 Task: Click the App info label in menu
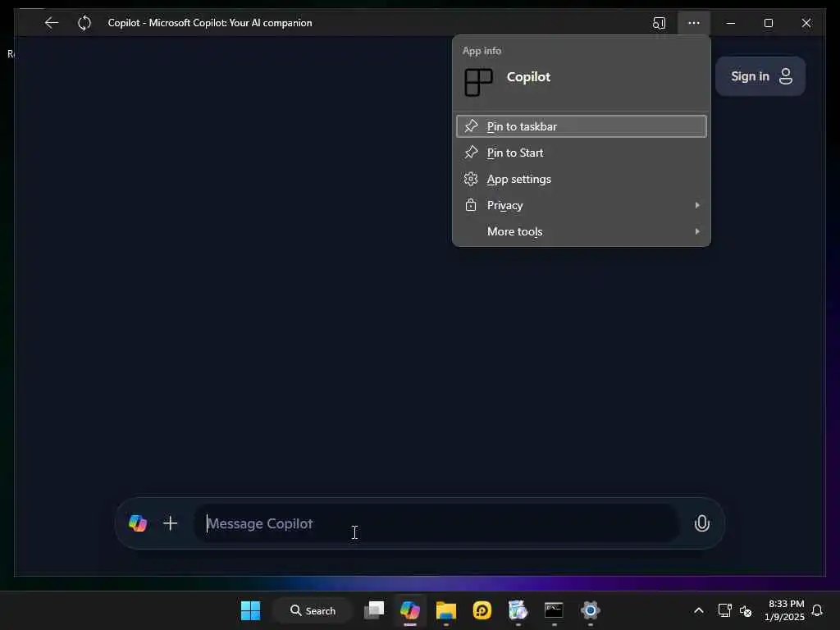482,51
